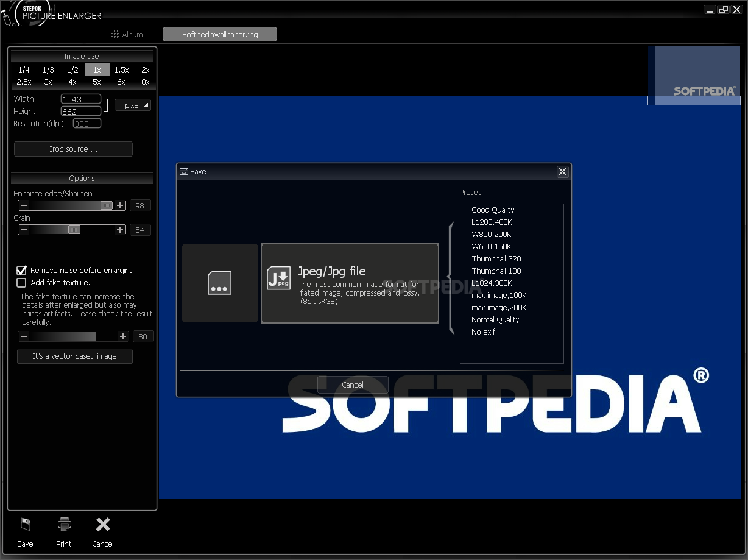This screenshot has width=748, height=560.
Task: Select 5x image size
Action: 97,82
